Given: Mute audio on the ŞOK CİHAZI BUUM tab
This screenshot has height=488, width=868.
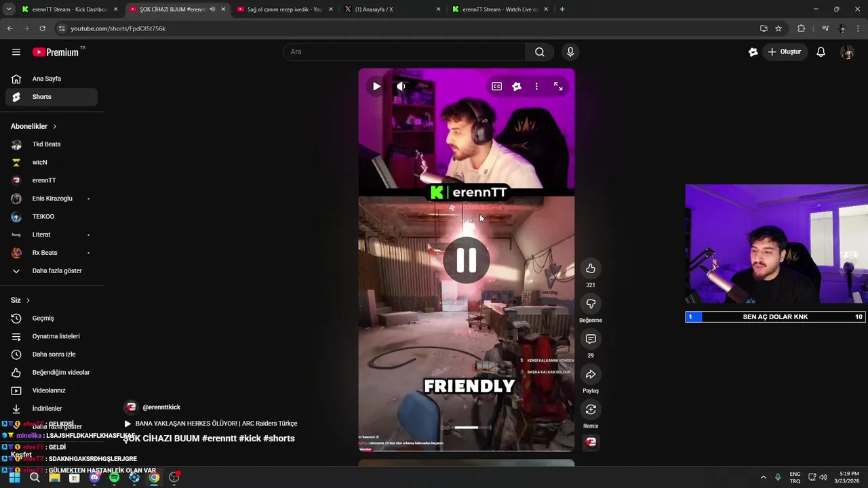Looking at the screenshot, I should (x=212, y=9).
